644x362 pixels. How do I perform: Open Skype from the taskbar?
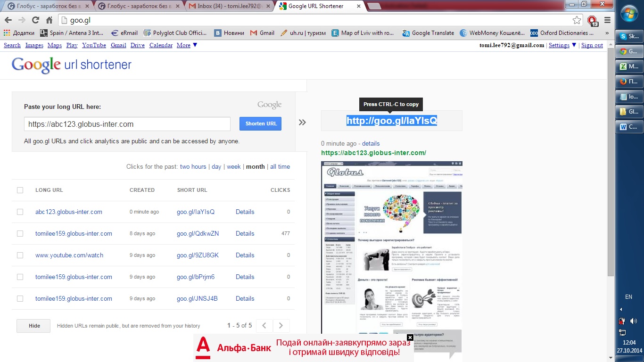(x=629, y=36)
